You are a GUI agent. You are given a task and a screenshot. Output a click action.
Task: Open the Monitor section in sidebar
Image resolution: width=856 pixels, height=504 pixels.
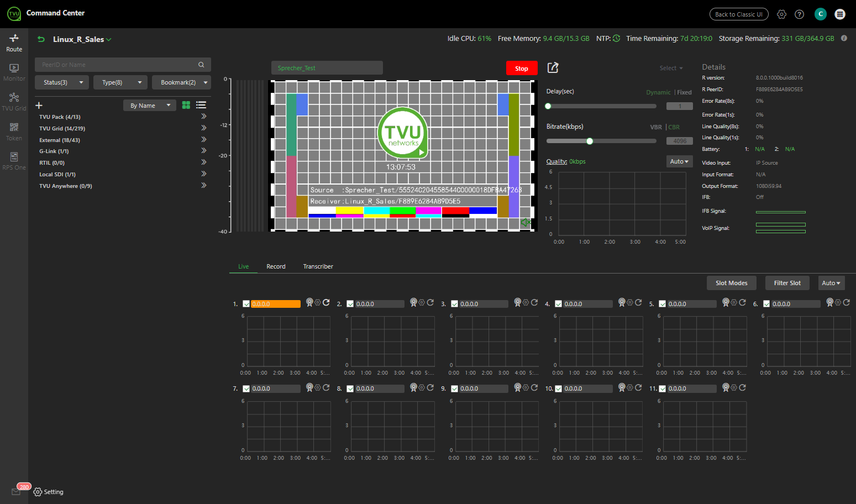click(14, 72)
